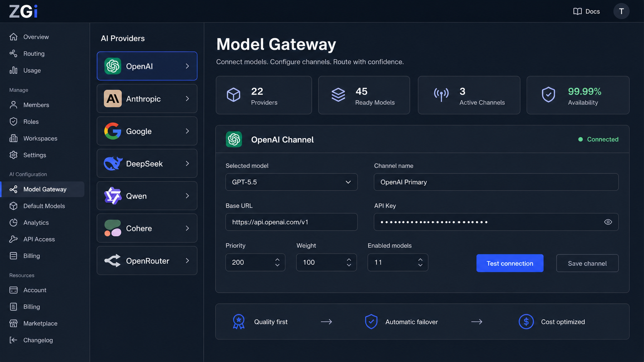This screenshot has height=362, width=644.
Task: Click the ZGi logo
Action: (23, 11)
